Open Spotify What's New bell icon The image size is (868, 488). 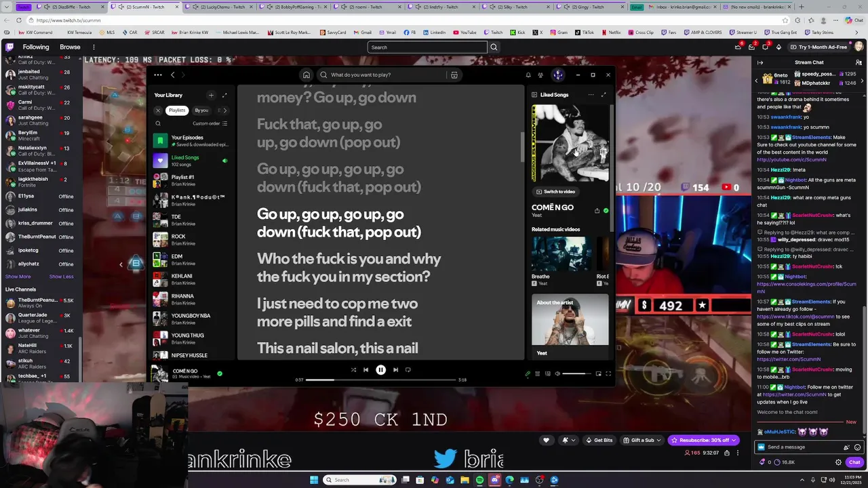[528, 75]
